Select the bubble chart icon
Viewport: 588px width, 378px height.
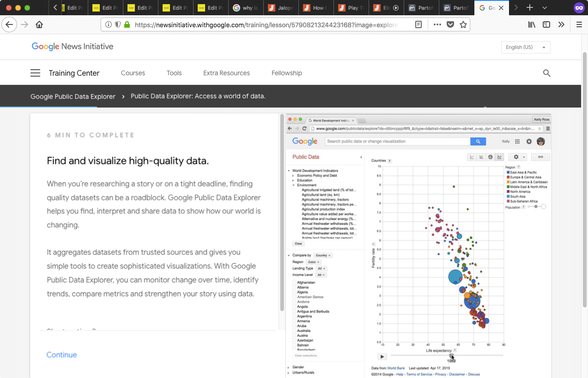[499, 157]
